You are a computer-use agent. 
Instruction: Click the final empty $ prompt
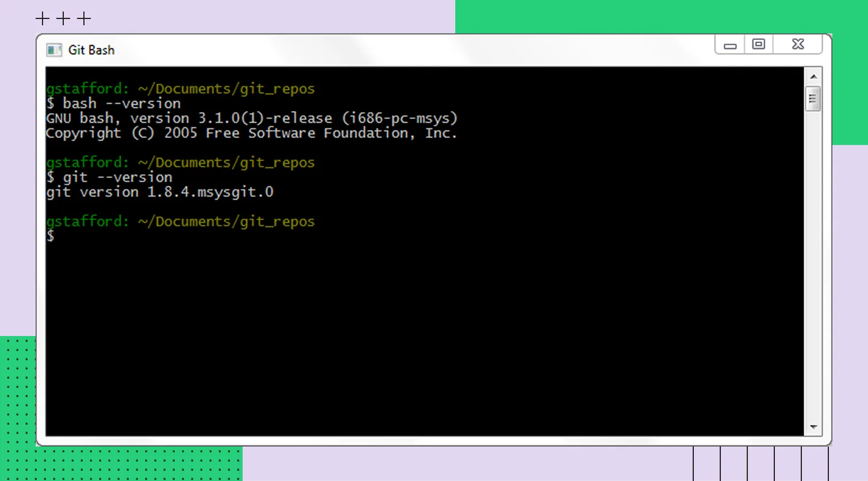click(51, 236)
